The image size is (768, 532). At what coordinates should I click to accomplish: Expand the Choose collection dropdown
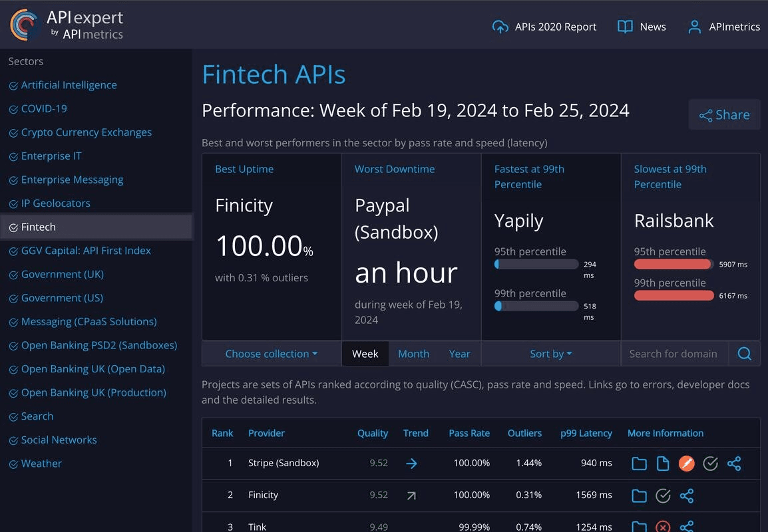[x=270, y=354]
